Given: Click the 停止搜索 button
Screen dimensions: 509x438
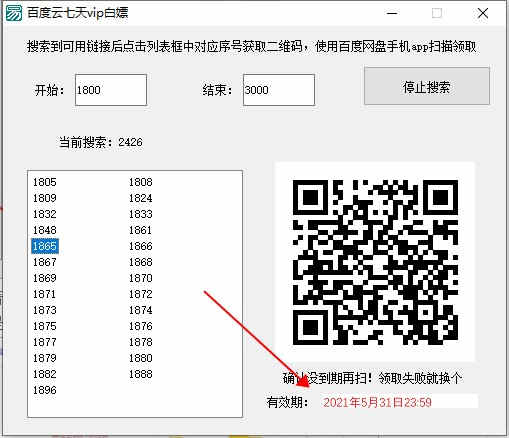Looking at the screenshot, I should pos(427,86).
